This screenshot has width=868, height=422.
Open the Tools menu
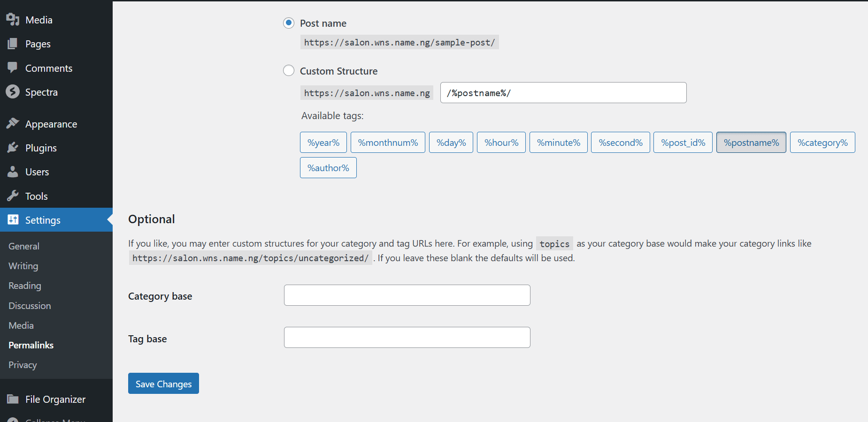[37, 196]
